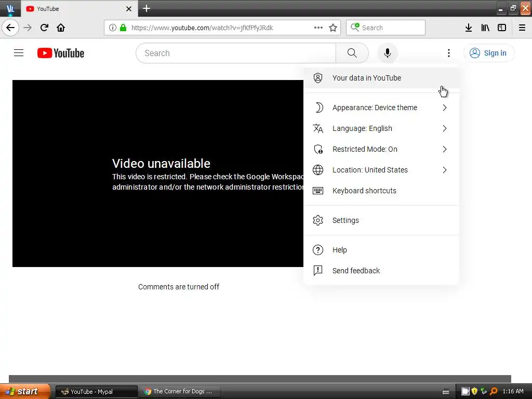Viewport: 532px width, 399px height.
Task: Open the browser downloads arrow icon
Action: point(469,28)
